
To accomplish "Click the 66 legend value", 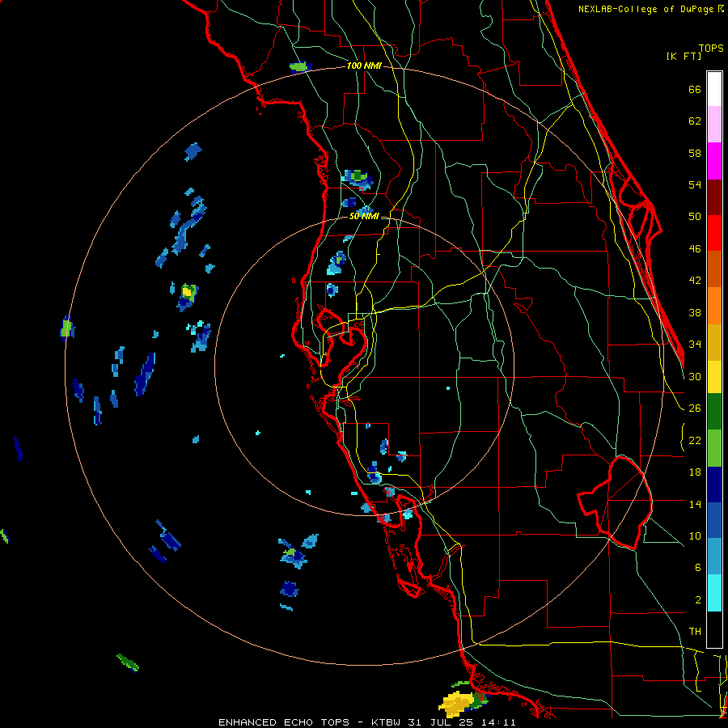I will [x=695, y=89].
